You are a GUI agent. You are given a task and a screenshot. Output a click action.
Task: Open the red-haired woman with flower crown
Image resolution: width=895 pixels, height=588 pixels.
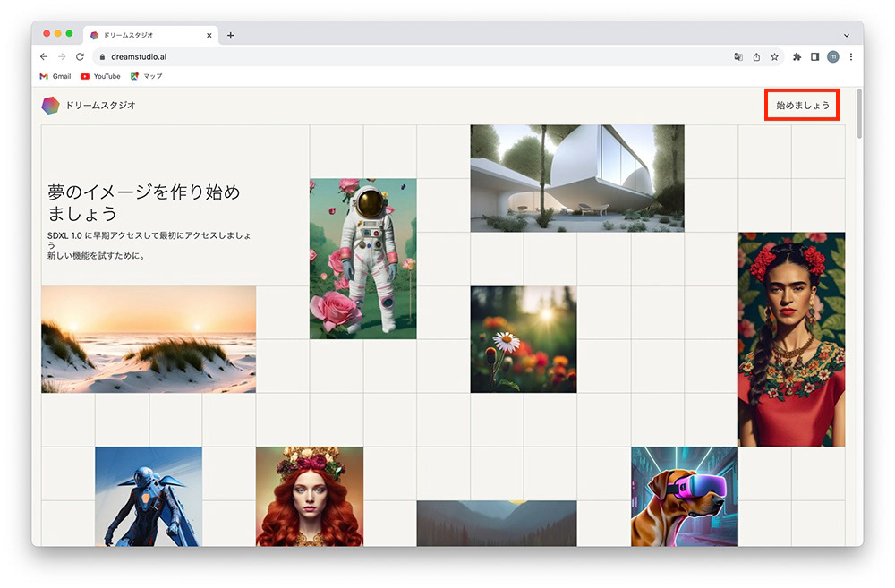pyautogui.click(x=310, y=496)
